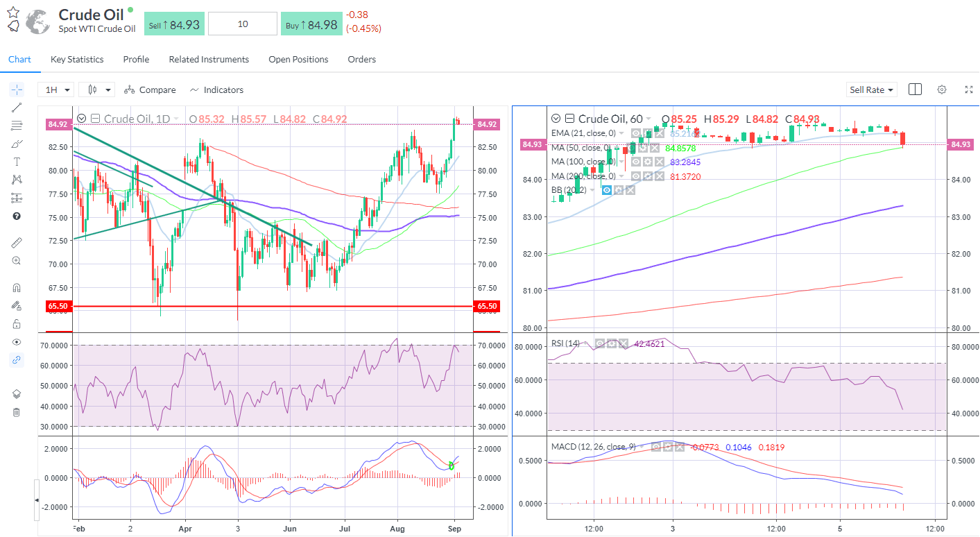980x537 pixels.
Task: Open the question-mark help icon
Action: pyautogui.click(x=17, y=216)
